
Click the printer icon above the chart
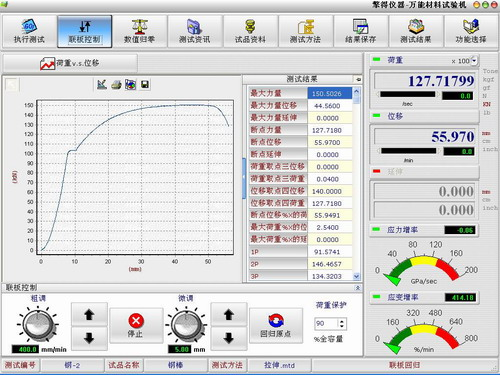(x=116, y=85)
